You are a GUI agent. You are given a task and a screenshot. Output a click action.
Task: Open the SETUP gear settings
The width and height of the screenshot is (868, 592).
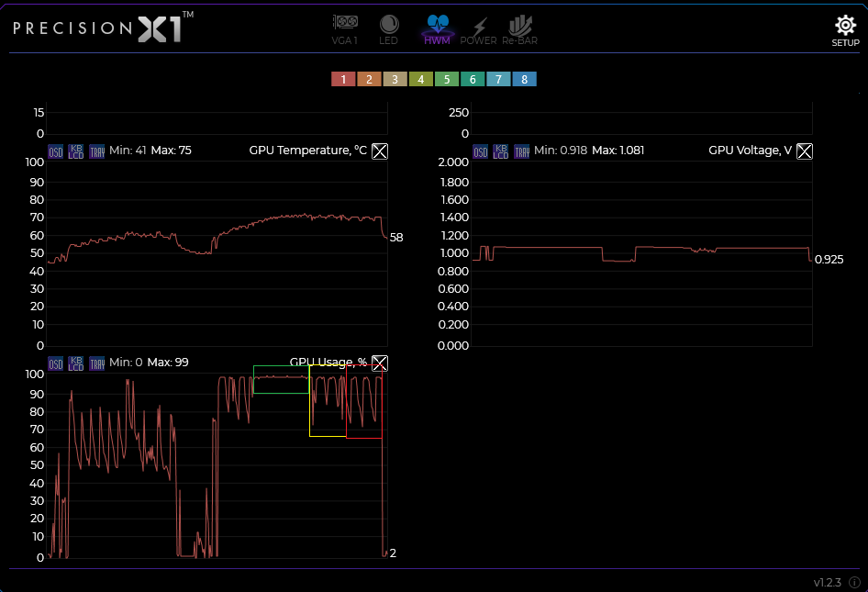coord(845,31)
